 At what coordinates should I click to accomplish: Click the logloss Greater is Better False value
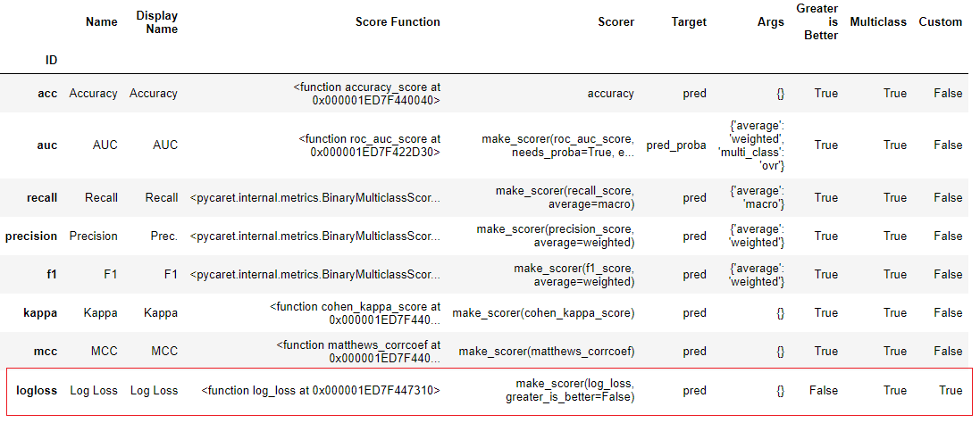[x=823, y=391]
